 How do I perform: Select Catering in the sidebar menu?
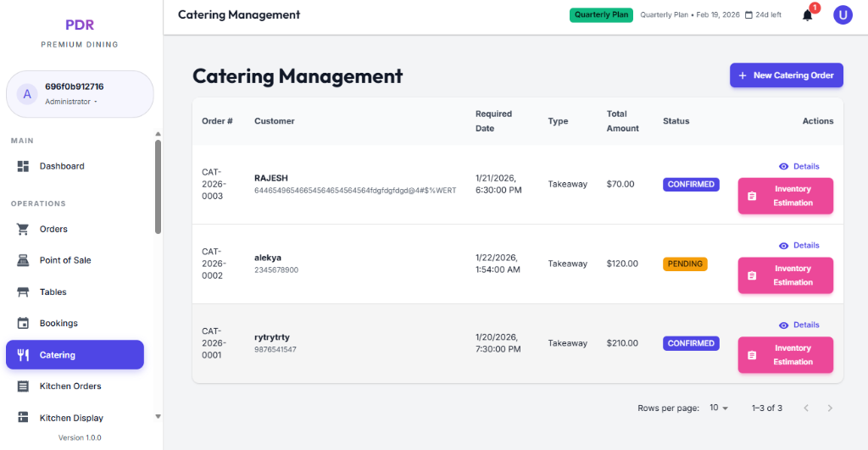[75, 355]
